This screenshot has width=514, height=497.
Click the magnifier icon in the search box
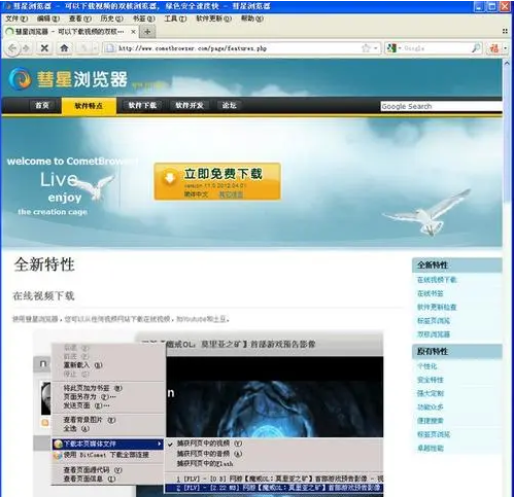click(x=476, y=48)
